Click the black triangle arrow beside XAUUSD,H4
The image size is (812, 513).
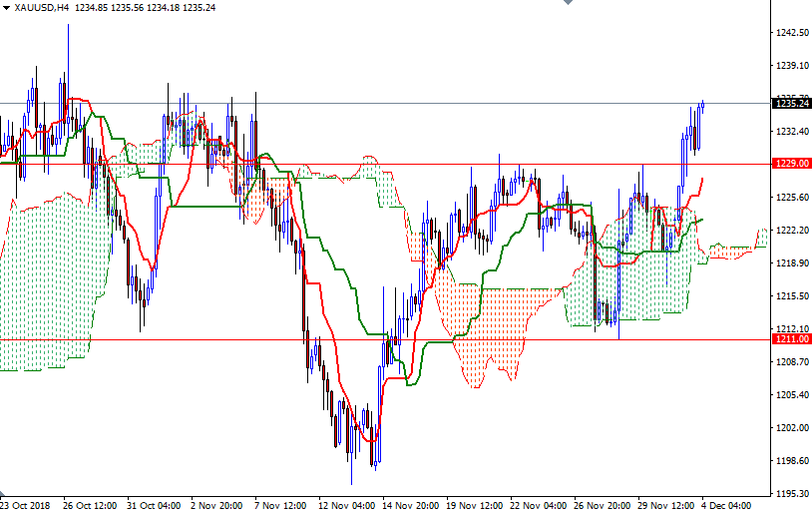(x=7, y=7)
